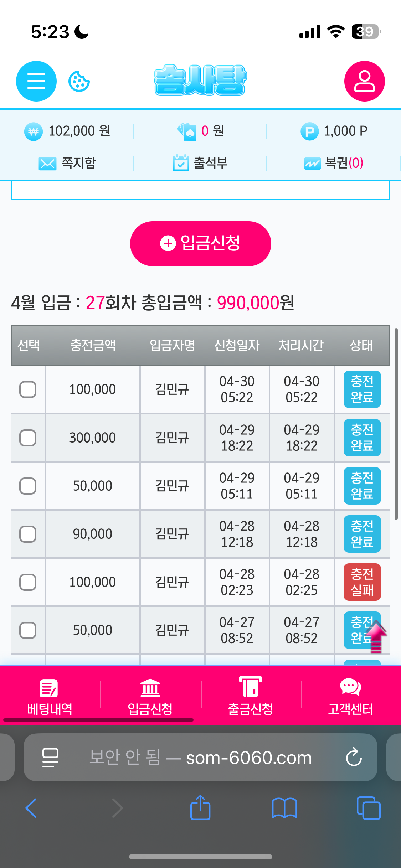Screen dimensions: 401x868
Task: Open 고객센터 customer center tab
Action: pyautogui.click(x=351, y=696)
